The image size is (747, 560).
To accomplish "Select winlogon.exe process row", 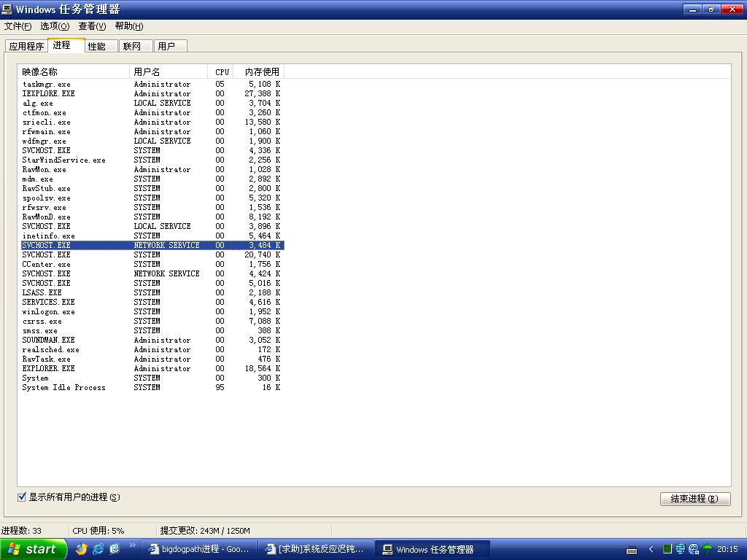I will point(152,312).
